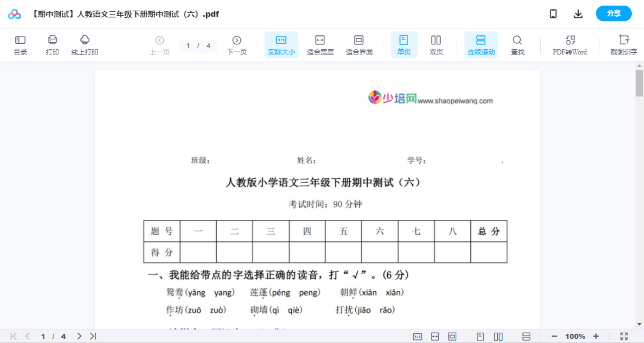Download the PDF file

coord(578,13)
